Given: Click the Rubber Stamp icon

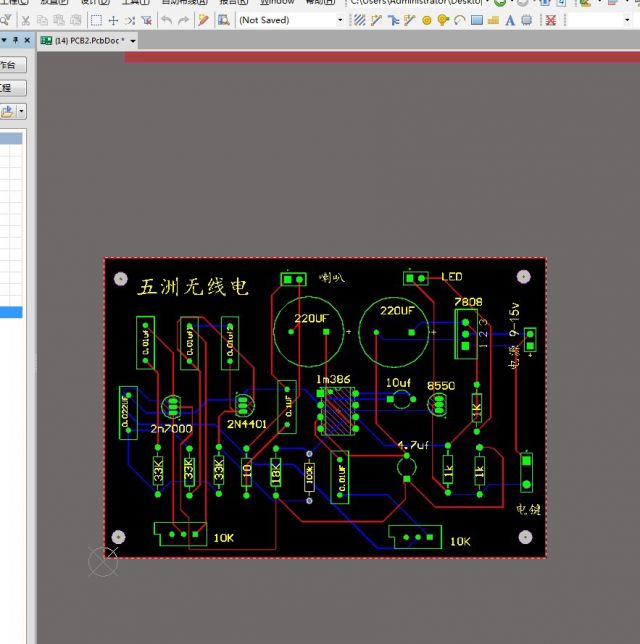Looking at the screenshot, I should pos(76,20).
